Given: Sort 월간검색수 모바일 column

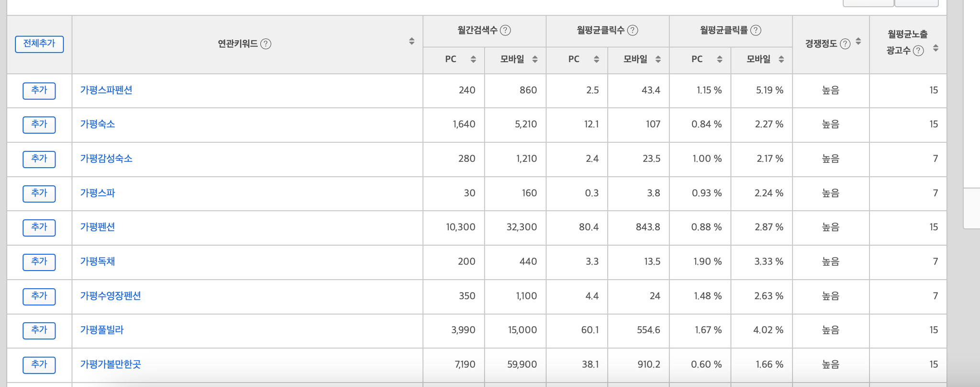Looking at the screenshot, I should click(x=535, y=59).
